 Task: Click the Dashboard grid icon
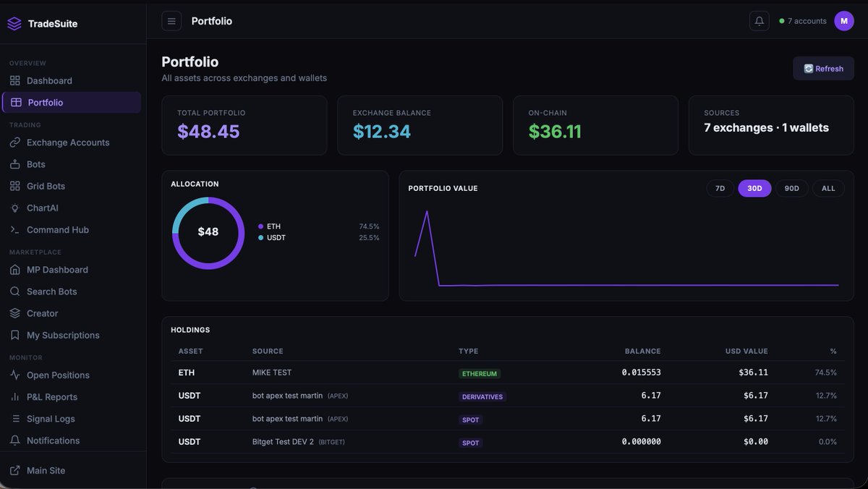15,80
